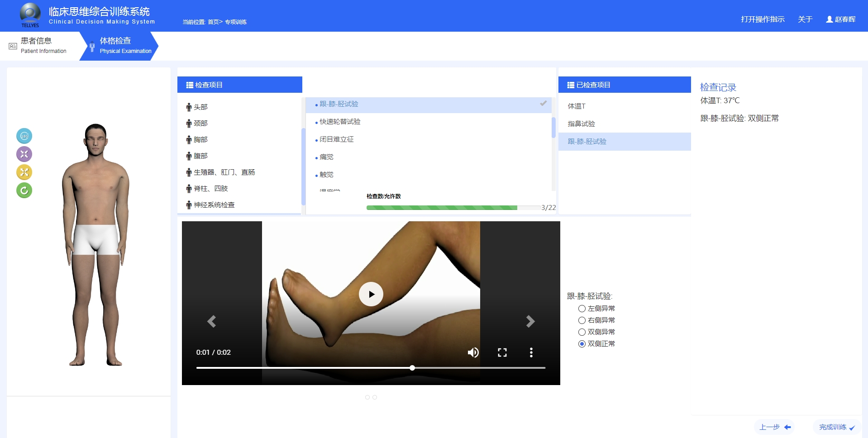Click the physical examination stethoscope icon
Viewport: 868px width, 438px height.
click(x=92, y=46)
